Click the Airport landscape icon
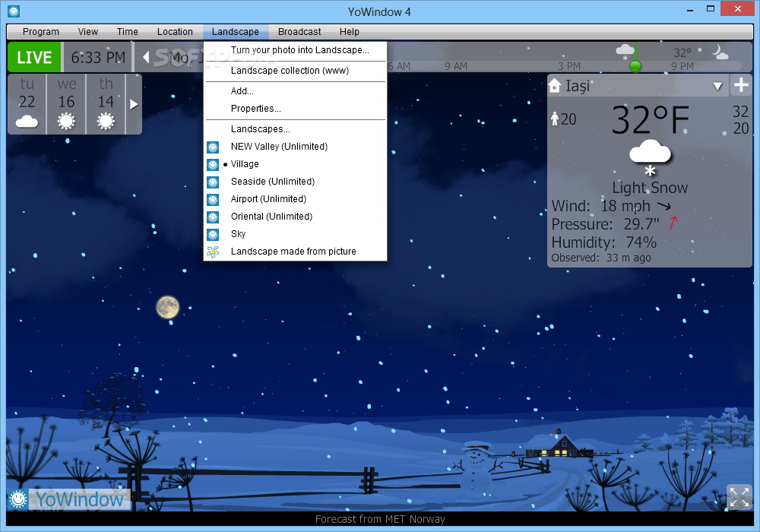The height and width of the screenshot is (532, 760). coord(213,200)
